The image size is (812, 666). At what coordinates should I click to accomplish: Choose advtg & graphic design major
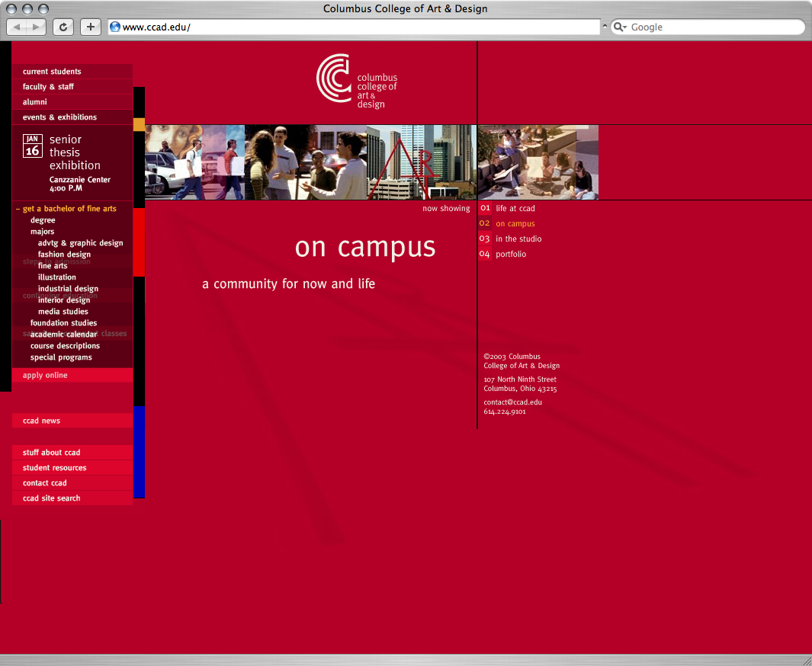pyautogui.click(x=80, y=242)
